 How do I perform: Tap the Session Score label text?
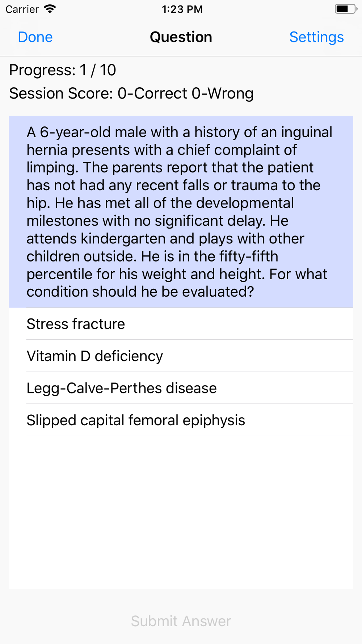point(61,93)
